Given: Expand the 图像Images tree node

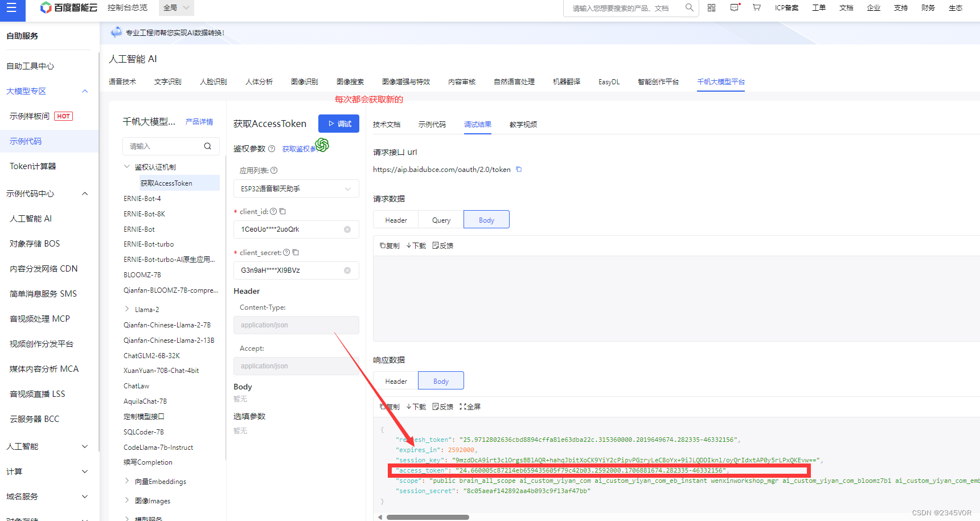Looking at the screenshot, I should tap(127, 501).
